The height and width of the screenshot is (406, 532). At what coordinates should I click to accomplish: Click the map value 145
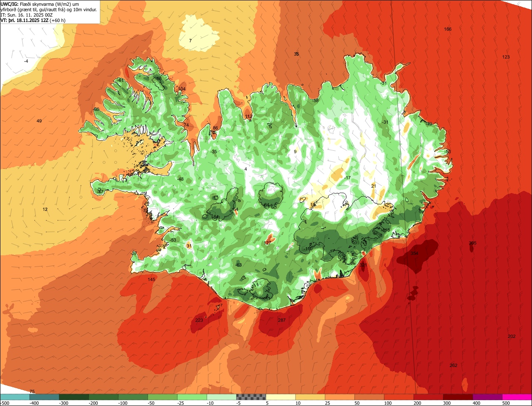(151, 279)
